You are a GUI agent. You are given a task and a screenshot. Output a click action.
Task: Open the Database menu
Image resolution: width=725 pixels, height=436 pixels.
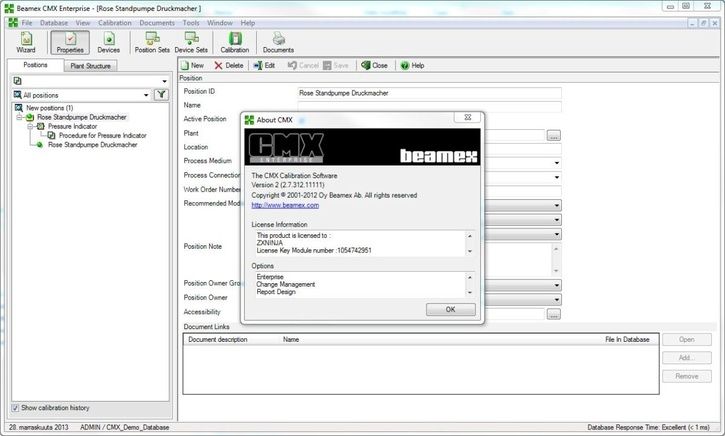pos(54,23)
